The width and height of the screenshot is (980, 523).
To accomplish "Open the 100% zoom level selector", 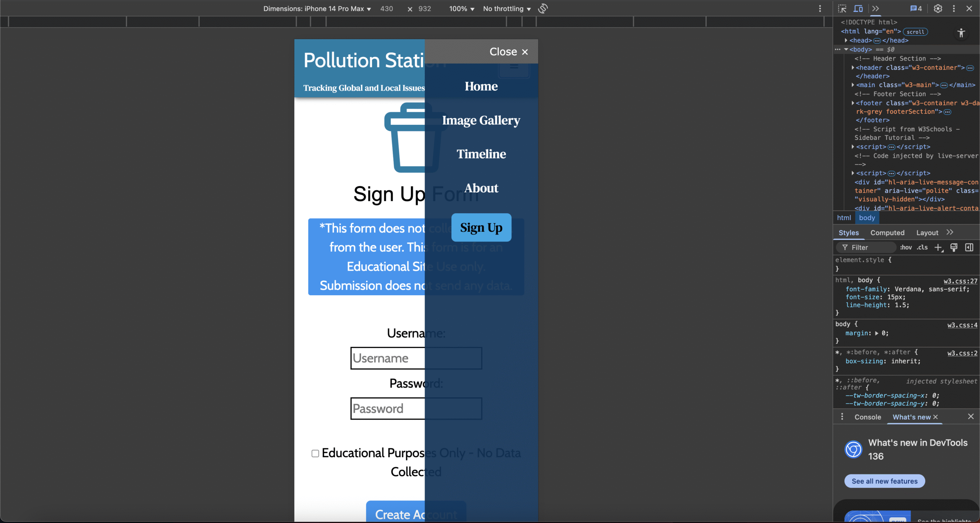I will [x=461, y=9].
